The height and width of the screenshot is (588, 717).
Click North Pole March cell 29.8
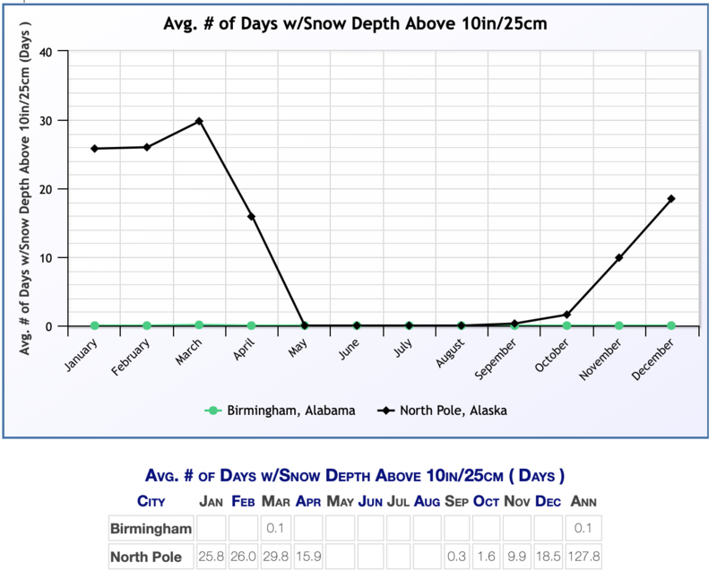click(x=275, y=557)
